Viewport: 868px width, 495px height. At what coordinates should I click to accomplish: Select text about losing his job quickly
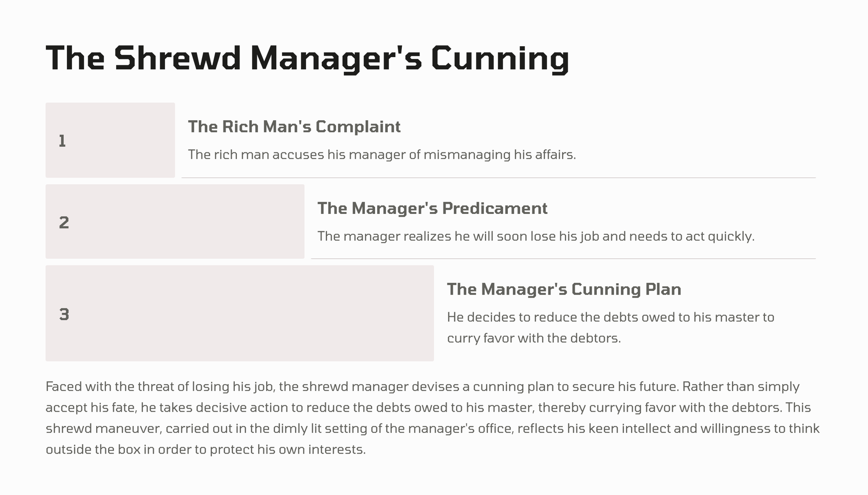(x=536, y=236)
